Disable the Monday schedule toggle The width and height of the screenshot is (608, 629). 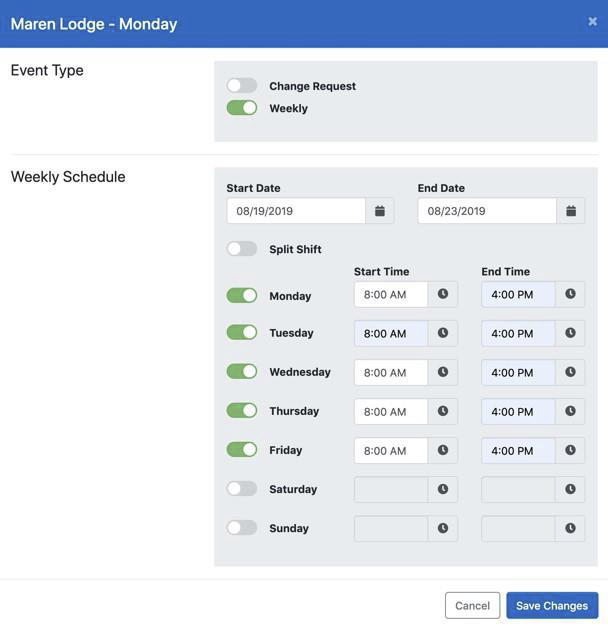[x=242, y=296]
